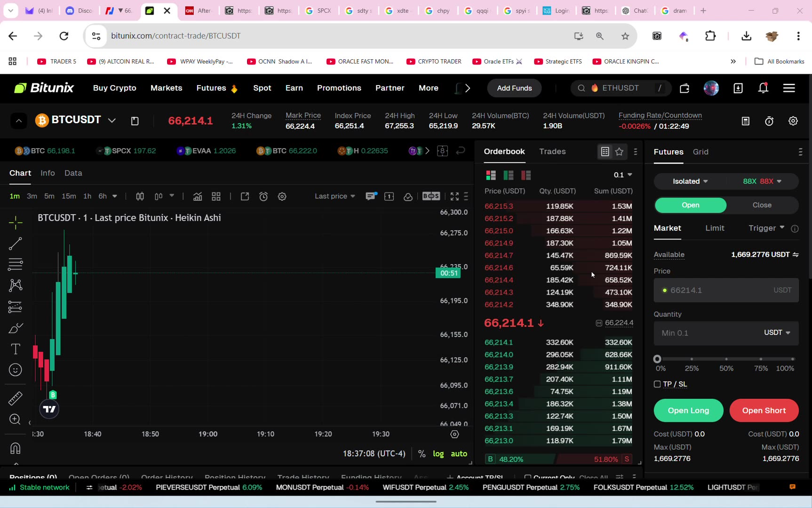The height and width of the screenshot is (508, 812).
Task: Select the trend line drawing tool
Action: pos(16,243)
